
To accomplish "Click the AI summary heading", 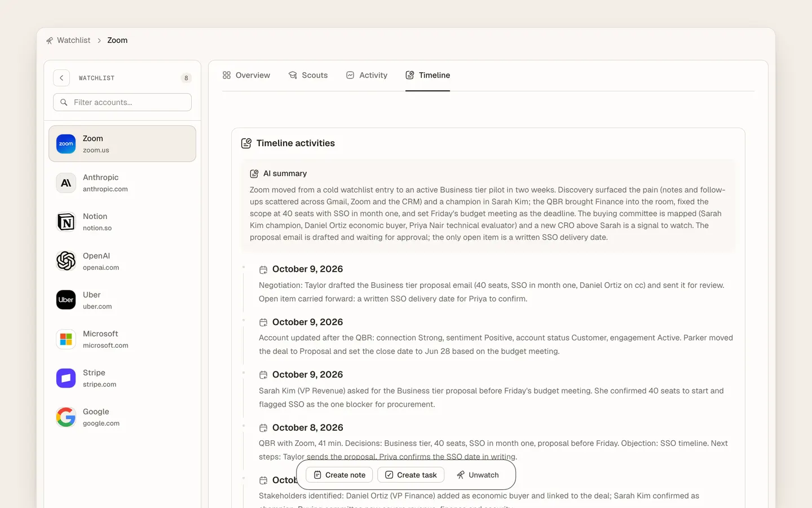I will click(285, 173).
